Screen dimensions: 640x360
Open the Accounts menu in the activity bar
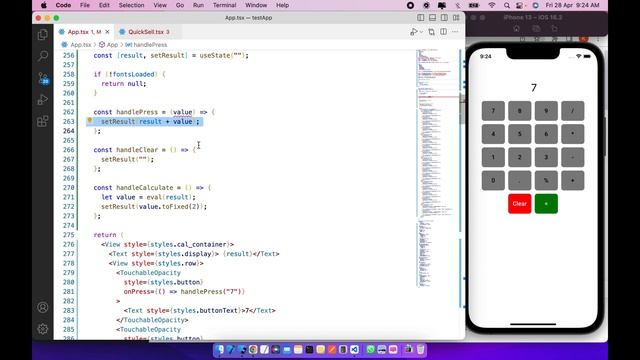(x=42, y=307)
